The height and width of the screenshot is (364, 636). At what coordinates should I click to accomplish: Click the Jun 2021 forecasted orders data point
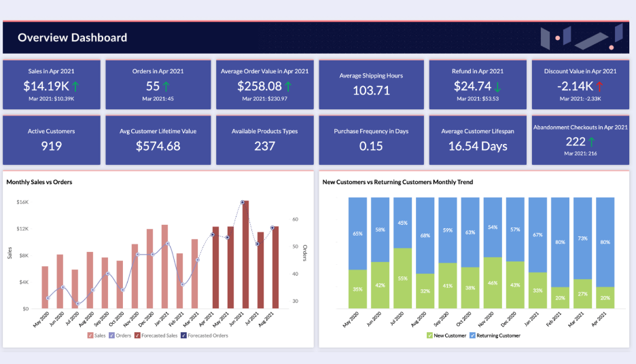pos(243,202)
